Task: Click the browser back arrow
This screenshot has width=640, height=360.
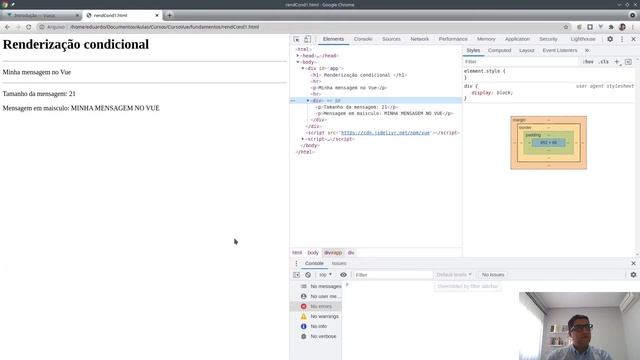Action: pyautogui.click(x=7, y=27)
